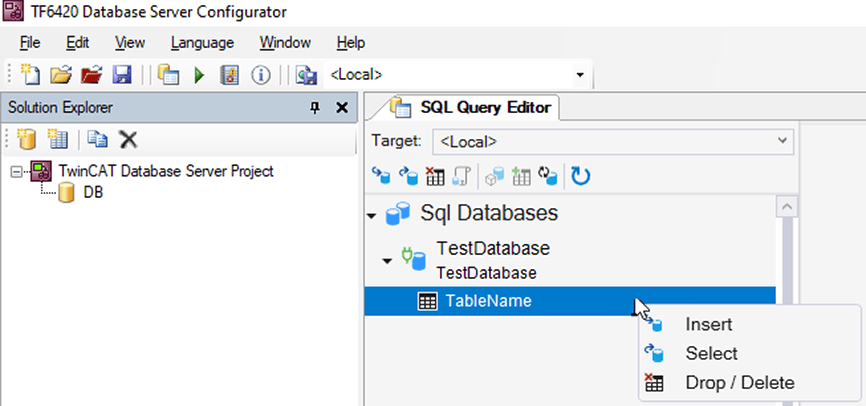Refresh the database list with blue arrow
866x406 pixels.
click(580, 176)
